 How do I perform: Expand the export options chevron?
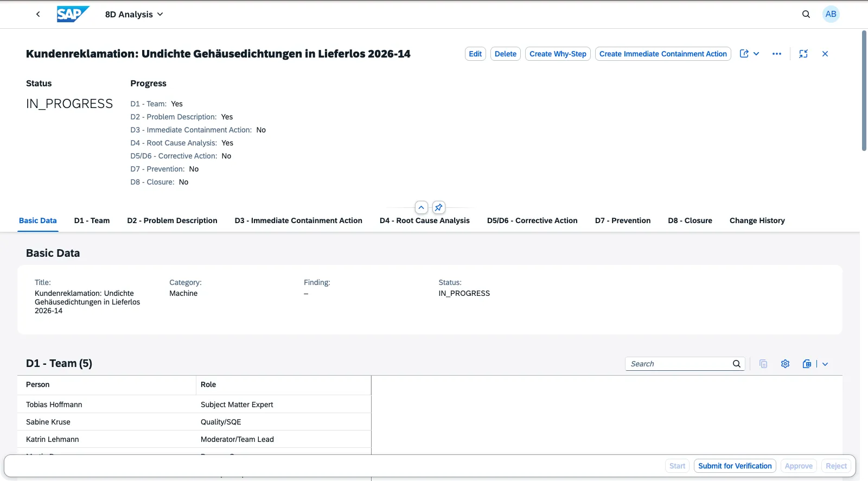tap(825, 364)
